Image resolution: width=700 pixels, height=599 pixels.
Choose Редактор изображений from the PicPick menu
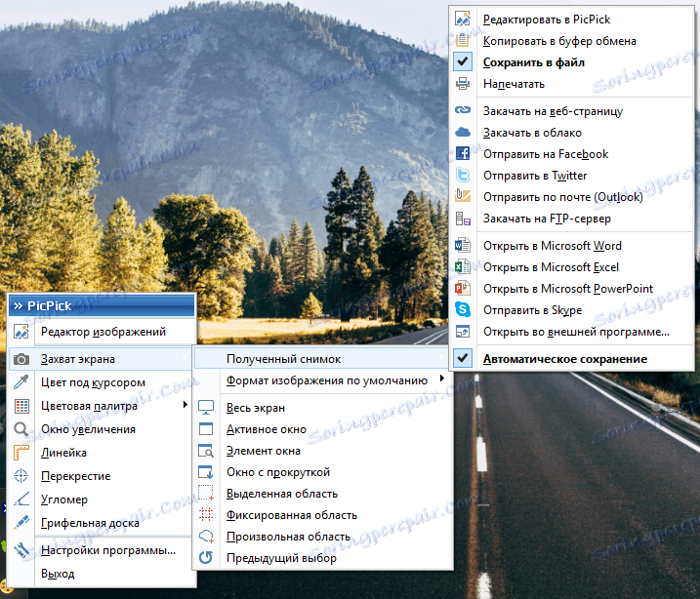click(103, 332)
